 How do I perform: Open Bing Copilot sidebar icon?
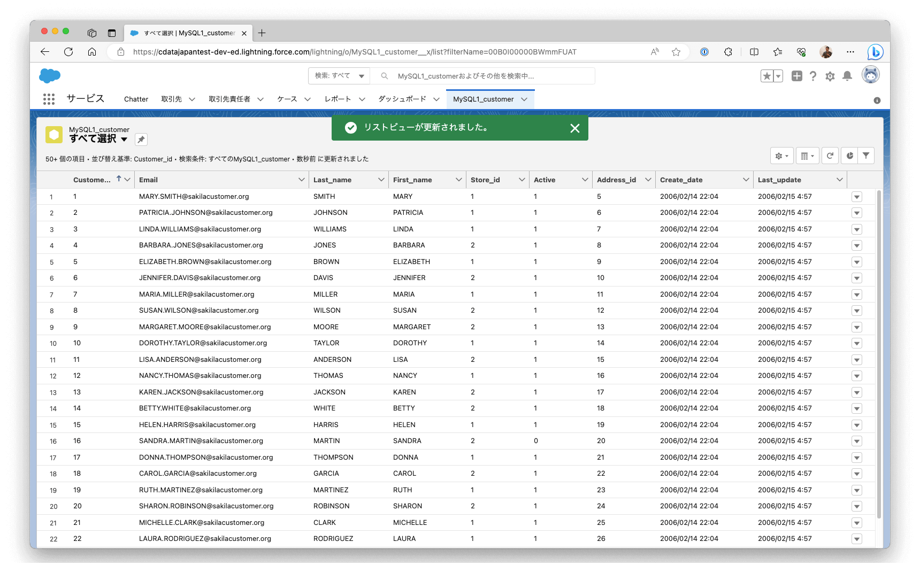point(875,52)
